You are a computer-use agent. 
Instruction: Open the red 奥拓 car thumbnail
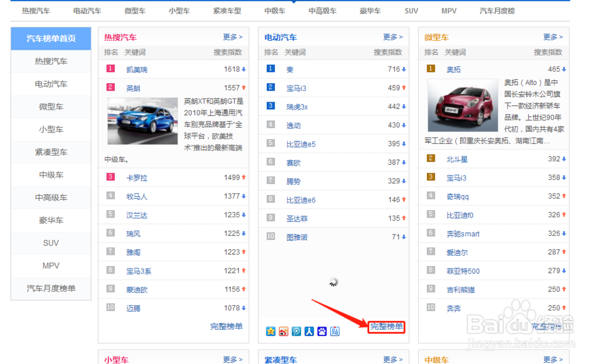[x=463, y=106]
